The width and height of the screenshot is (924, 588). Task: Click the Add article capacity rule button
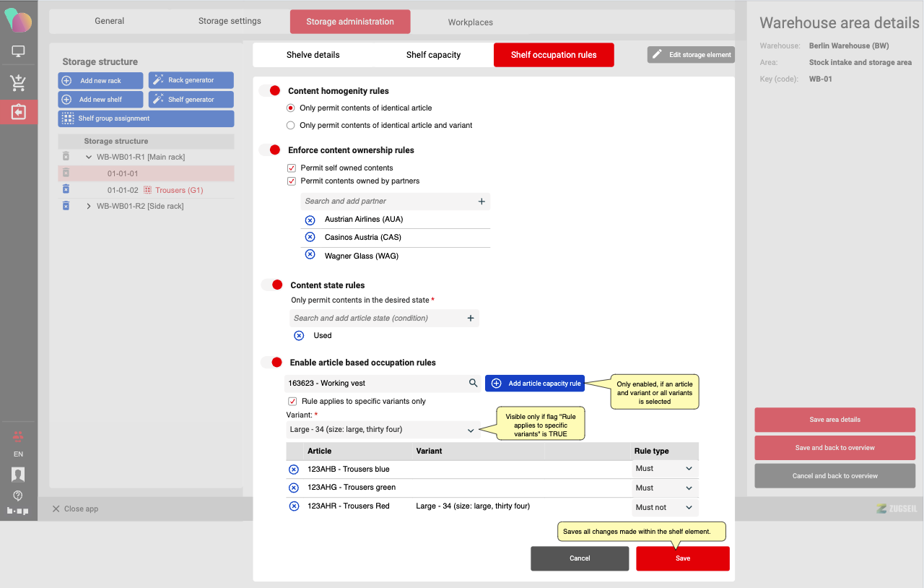point(535,384)
